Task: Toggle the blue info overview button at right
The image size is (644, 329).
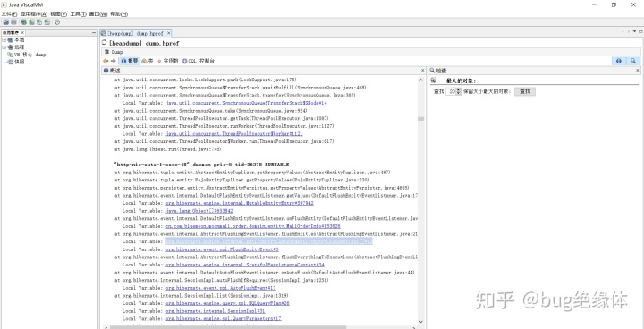Action: coord(619,61)
